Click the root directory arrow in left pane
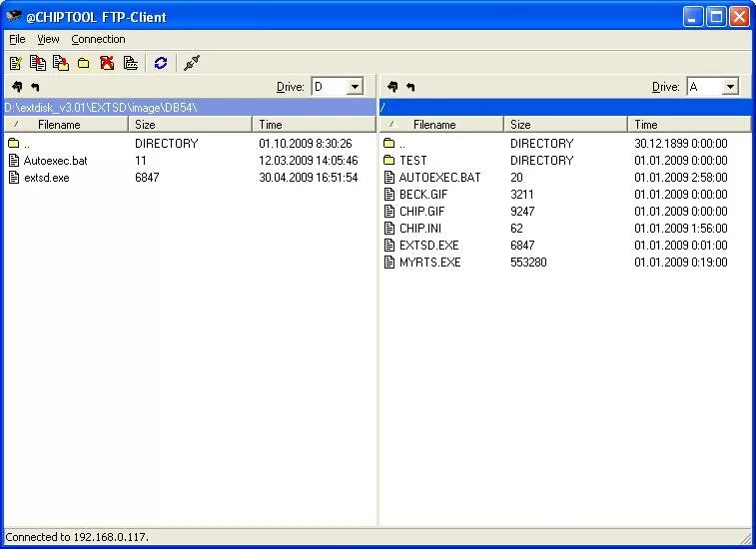This screenshot has width=756, height=549. click(17, 87)
